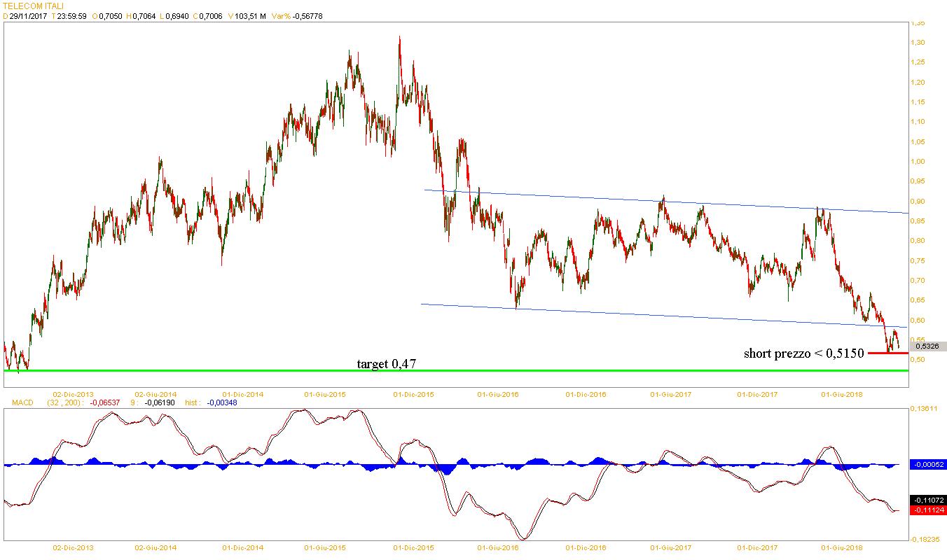Click 02-Dic-2013 on the price chart date axis
This screenshot has height=560, width=947.
point(74,394)
